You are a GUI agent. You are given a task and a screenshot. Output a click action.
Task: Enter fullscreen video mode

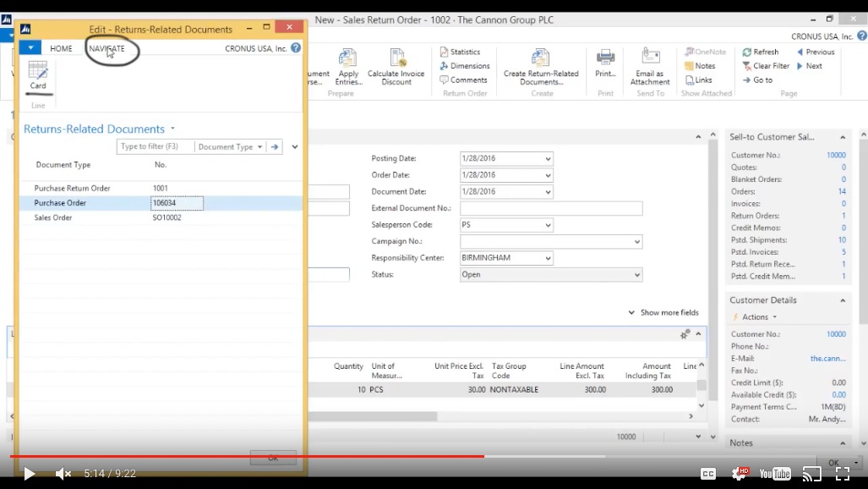click(843, 474)
